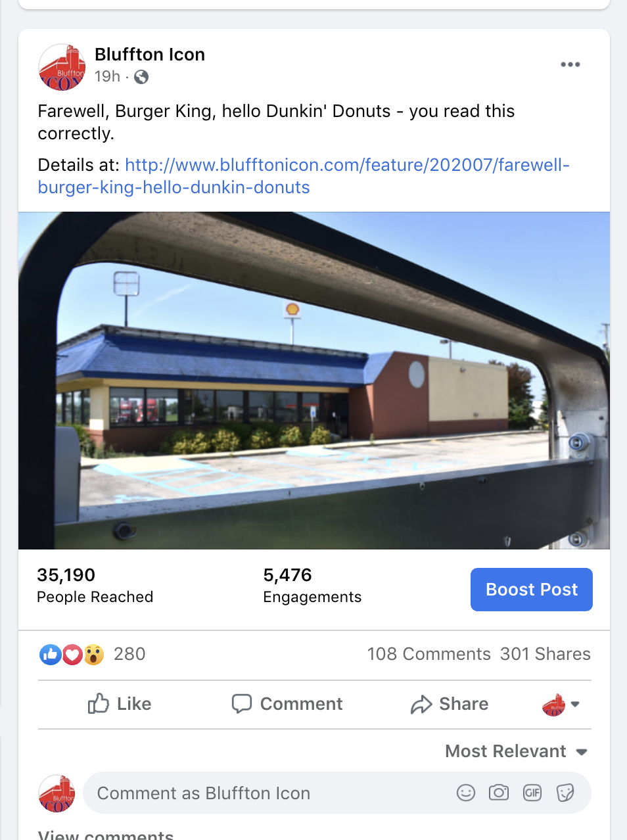Screen dimensions: 627x840
Task: Expand the Most Relevant comment sort dropdown
Action: click(x=517, y=751)
